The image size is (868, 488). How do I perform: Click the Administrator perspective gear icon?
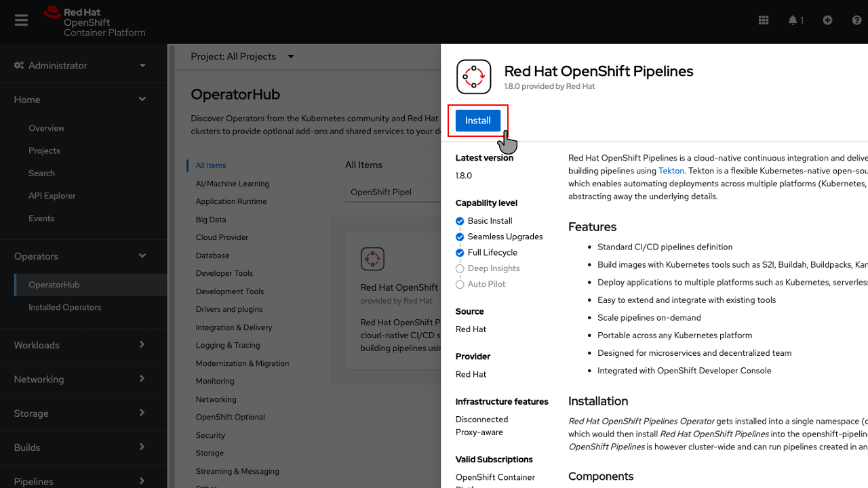pos(19,65)
